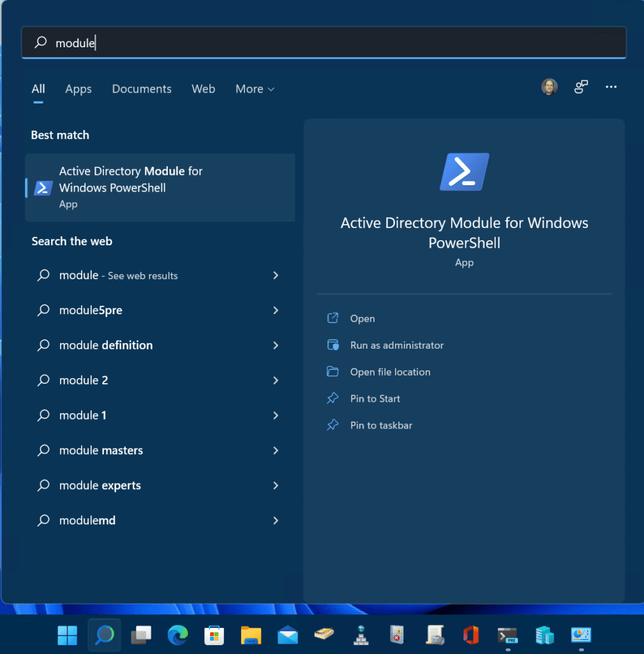Click the Start button
The image size is (644, 654).
67,635
